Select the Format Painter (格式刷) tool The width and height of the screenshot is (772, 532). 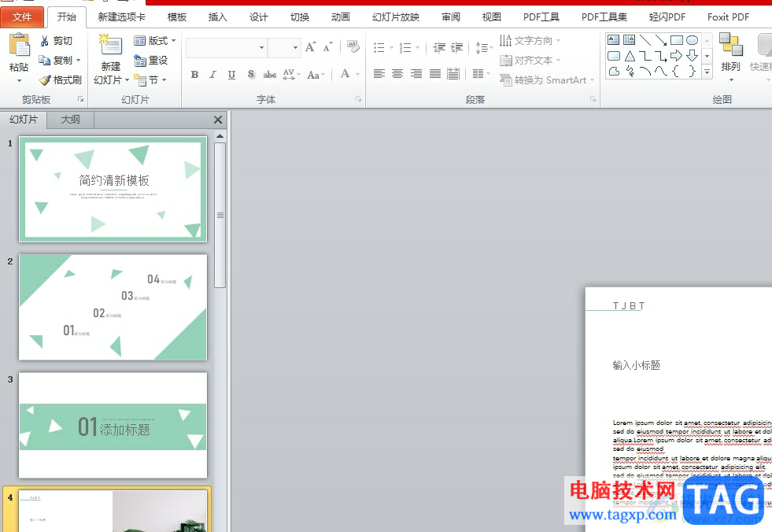(61, 80)
